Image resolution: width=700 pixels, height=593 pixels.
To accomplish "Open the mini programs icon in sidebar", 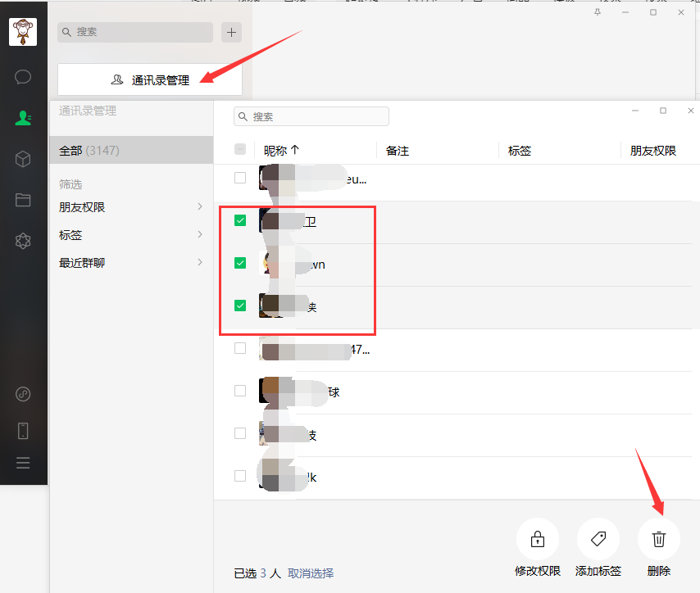I will click(23, 241).
